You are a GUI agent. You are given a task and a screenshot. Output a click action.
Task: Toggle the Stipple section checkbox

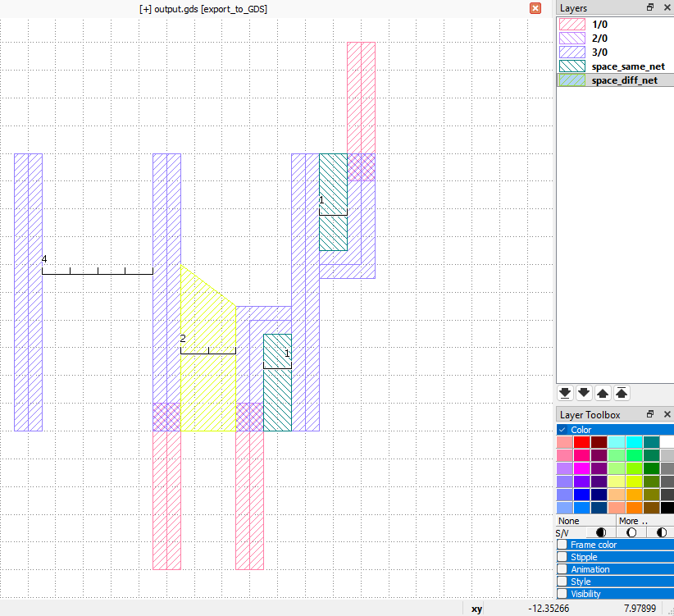(562, 557)
